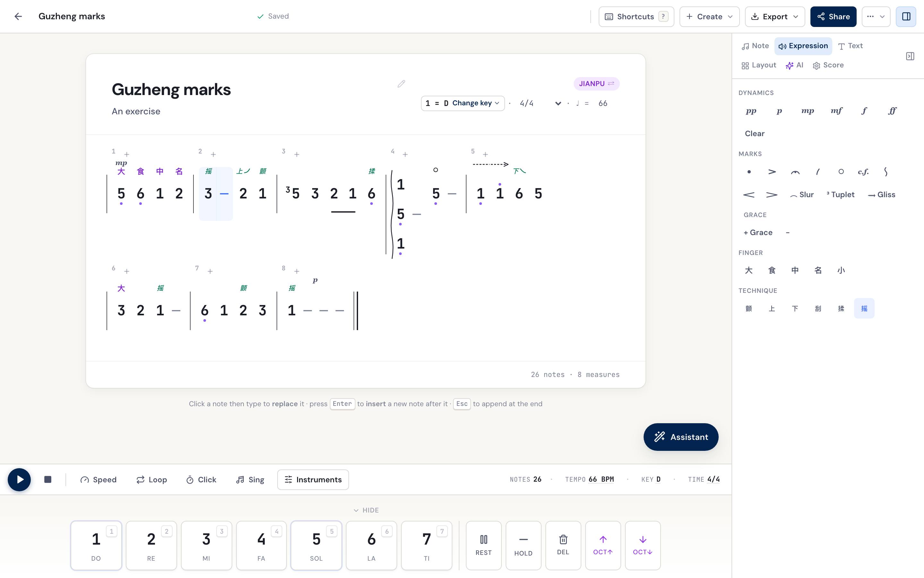Expand the Create menu
924x578 pixels.
[709, 16]
